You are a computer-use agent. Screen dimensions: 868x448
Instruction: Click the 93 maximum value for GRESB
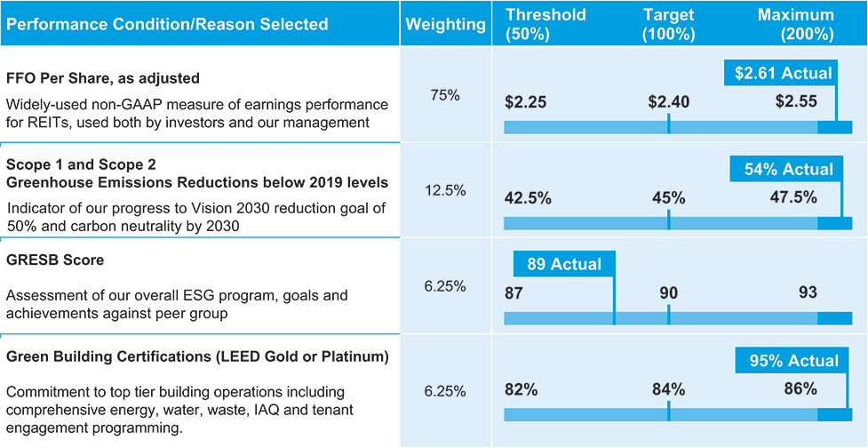[807, 292]
